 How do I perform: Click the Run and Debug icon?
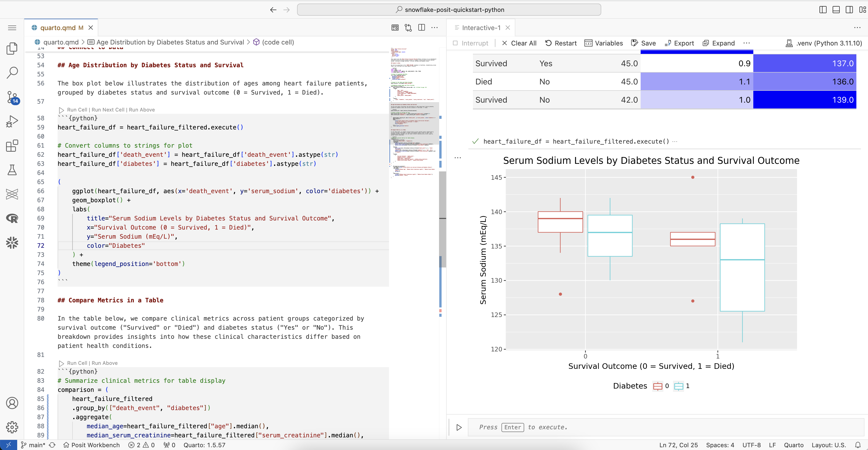pos(12,121)
